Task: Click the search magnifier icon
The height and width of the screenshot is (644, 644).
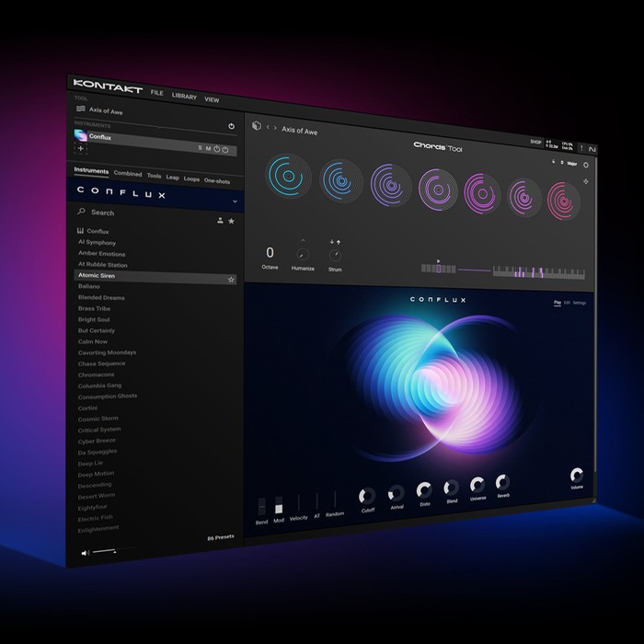Action: tap(81, 211)
